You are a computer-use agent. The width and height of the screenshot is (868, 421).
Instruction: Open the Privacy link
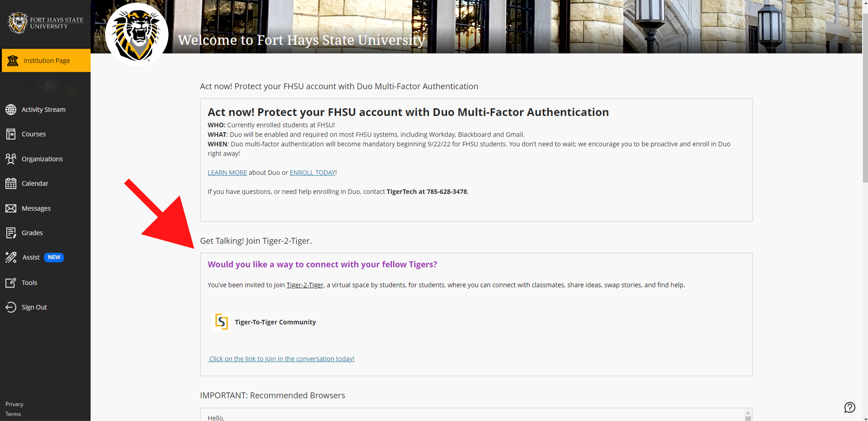(x=14, y=404)
